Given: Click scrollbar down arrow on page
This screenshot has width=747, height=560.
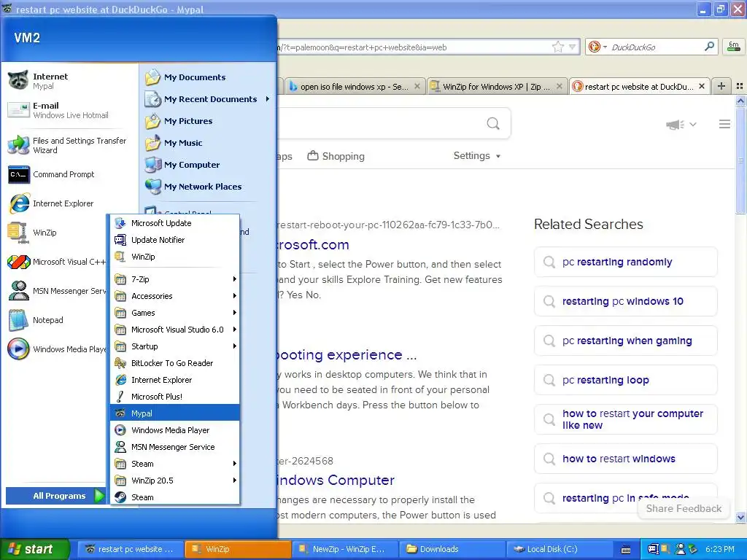Looking at the screenshot, I should click(x=740, y=517).
